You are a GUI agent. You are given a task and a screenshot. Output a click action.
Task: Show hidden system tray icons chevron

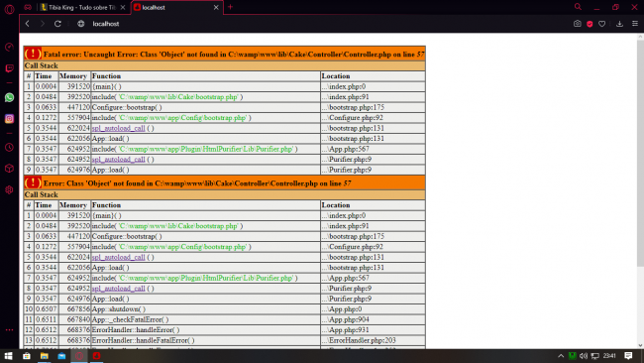coord(561,356)
